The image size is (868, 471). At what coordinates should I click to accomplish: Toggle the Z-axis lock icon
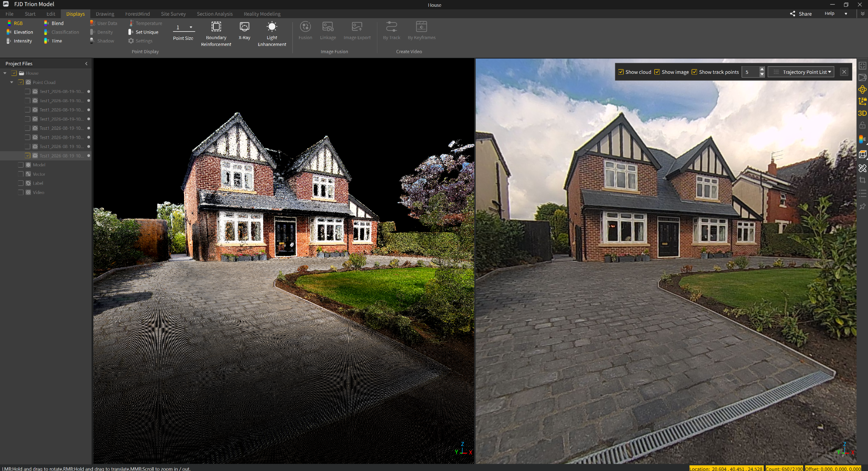click(x=862, y=101)
